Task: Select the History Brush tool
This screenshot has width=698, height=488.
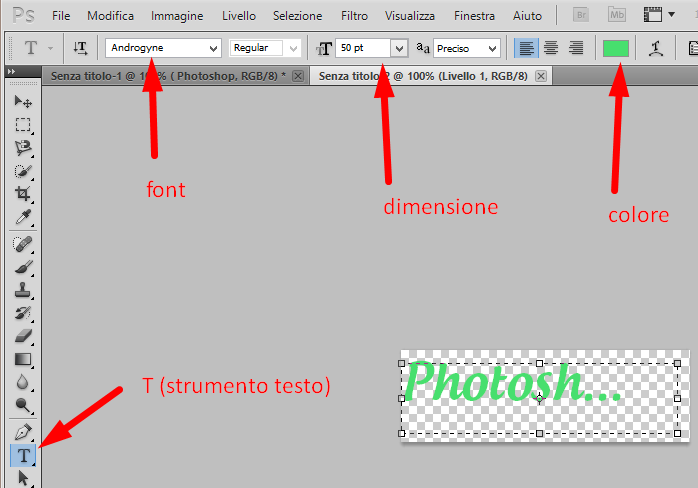Action: [23, 313]
